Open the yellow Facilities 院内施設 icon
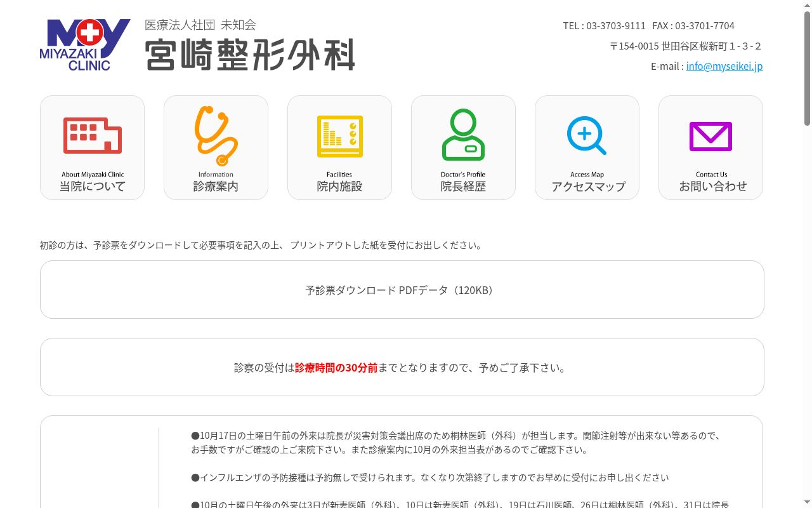Viewport: 812px width, 508px height. 339,147
